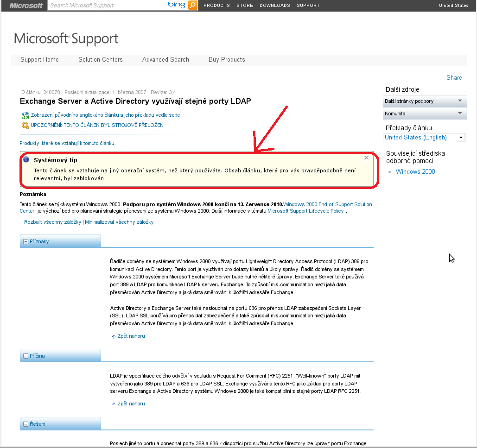The image size is (477, 448).
Task: Click the orange Bing search button
Action: coord(192,5)
